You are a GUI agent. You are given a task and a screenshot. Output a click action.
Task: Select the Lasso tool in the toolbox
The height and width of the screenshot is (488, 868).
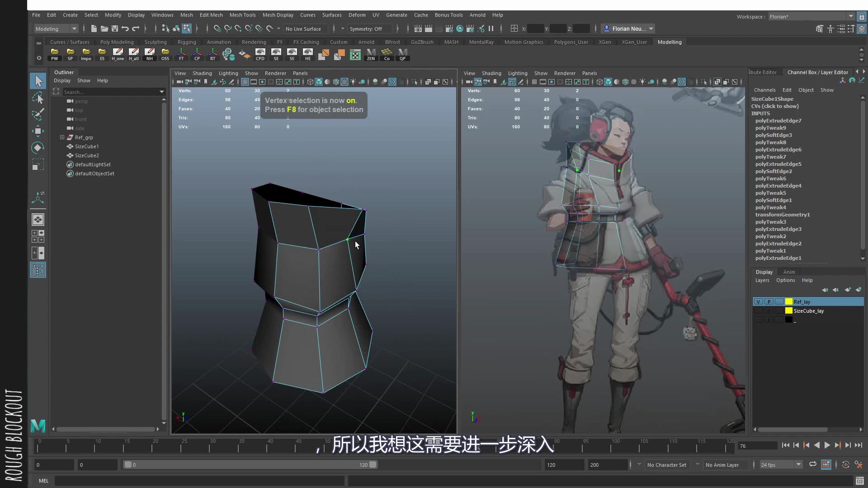(38, 97)
